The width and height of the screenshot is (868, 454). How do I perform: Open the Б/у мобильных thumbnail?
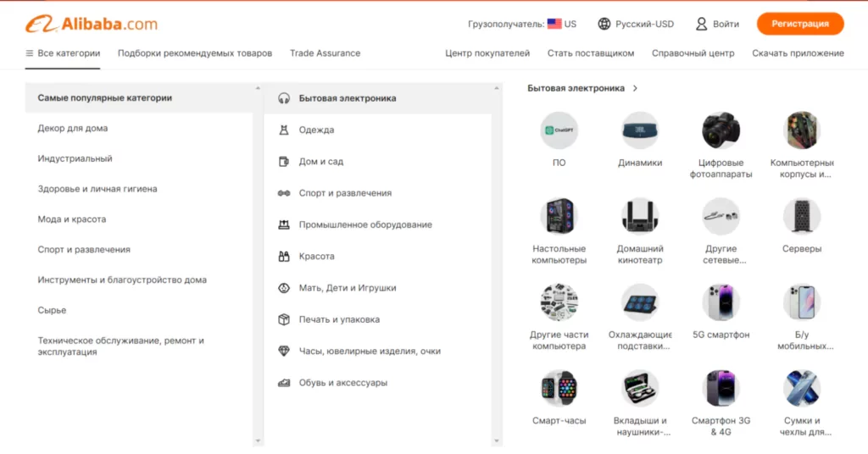click(x=802, y=302)
